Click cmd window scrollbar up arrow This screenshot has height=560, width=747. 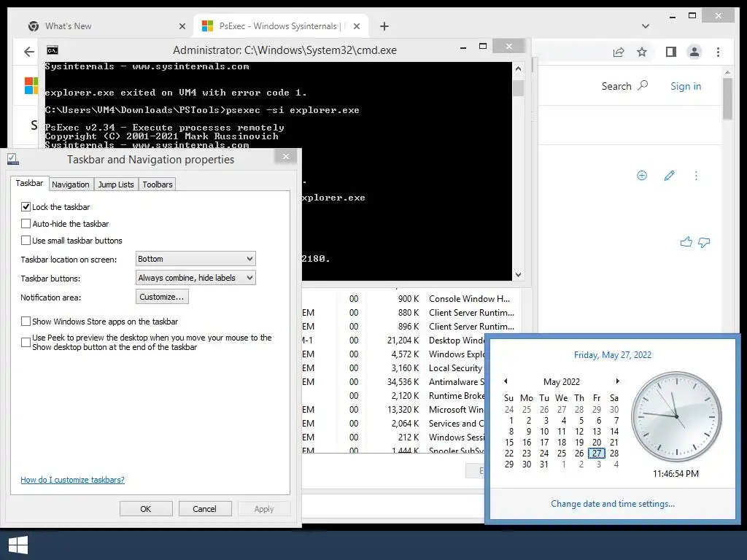point(519,69)
